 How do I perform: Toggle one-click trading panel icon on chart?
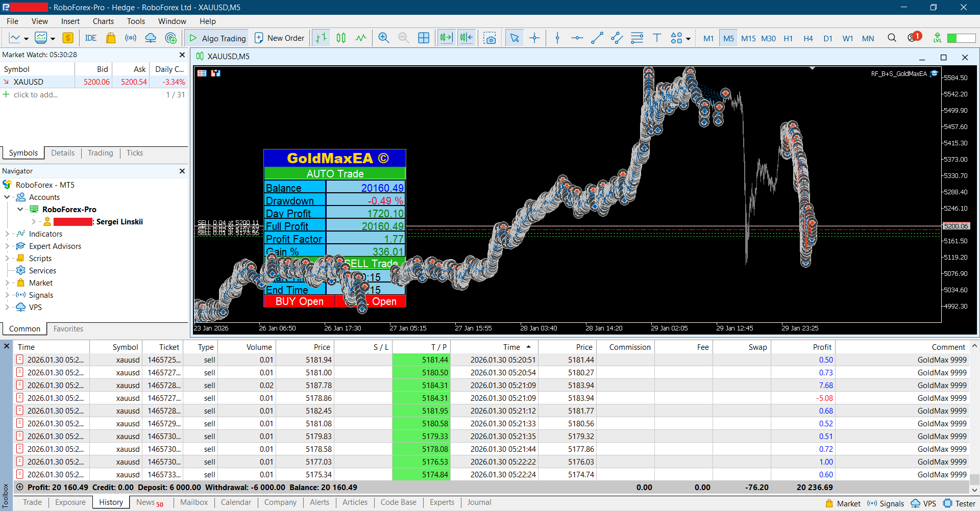point(215,73)
